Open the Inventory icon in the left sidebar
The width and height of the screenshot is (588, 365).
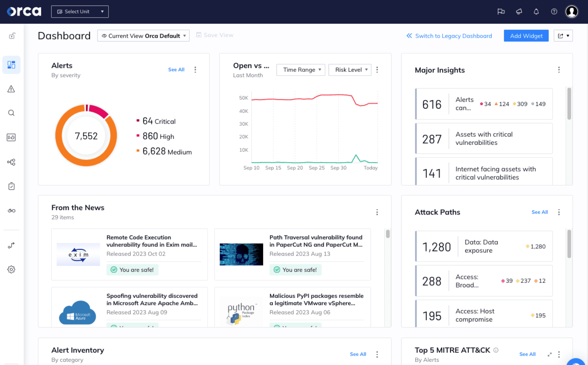pyautogui.click(x=11, y=137)
